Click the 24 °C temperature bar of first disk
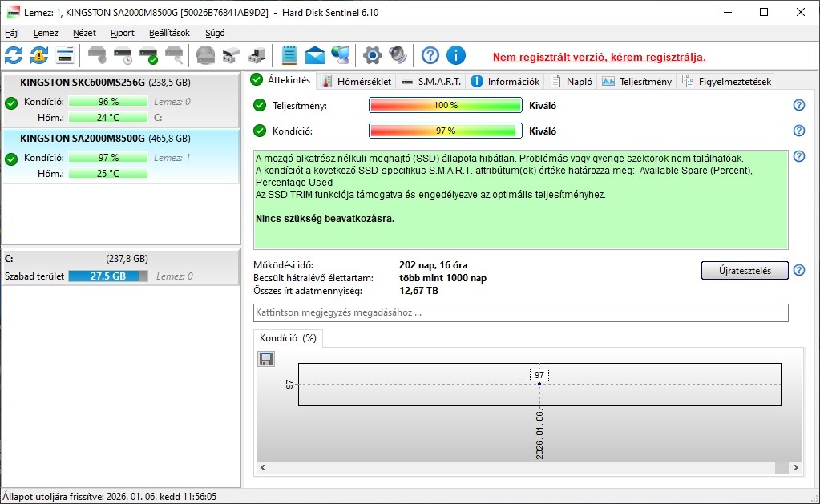 [x=108, y=118]
